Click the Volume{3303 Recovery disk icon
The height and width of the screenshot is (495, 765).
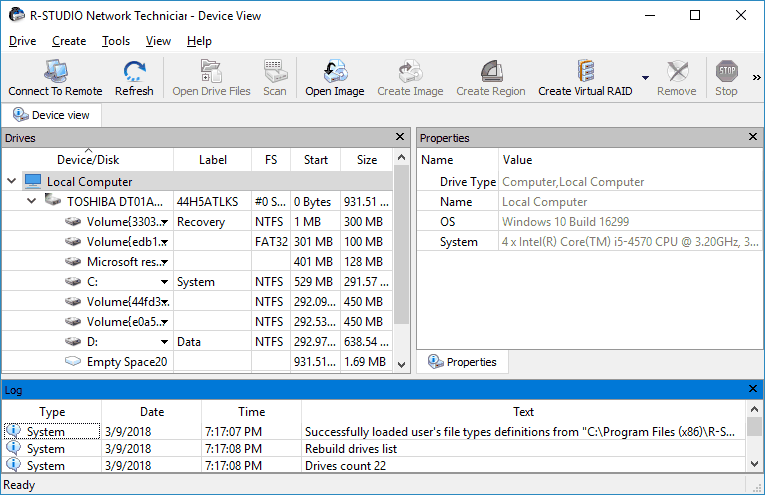point(73,221)
